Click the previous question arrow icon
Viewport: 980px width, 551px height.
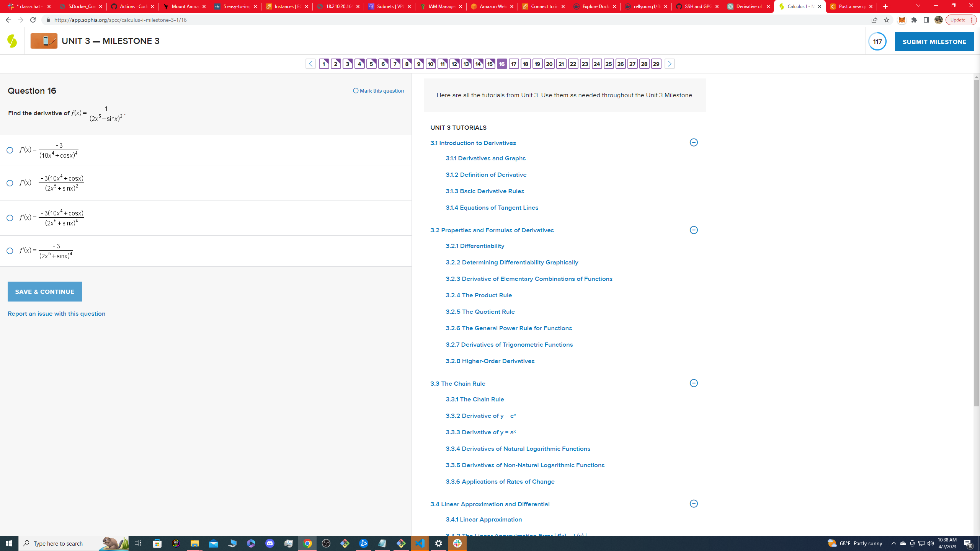click(310, 64)
